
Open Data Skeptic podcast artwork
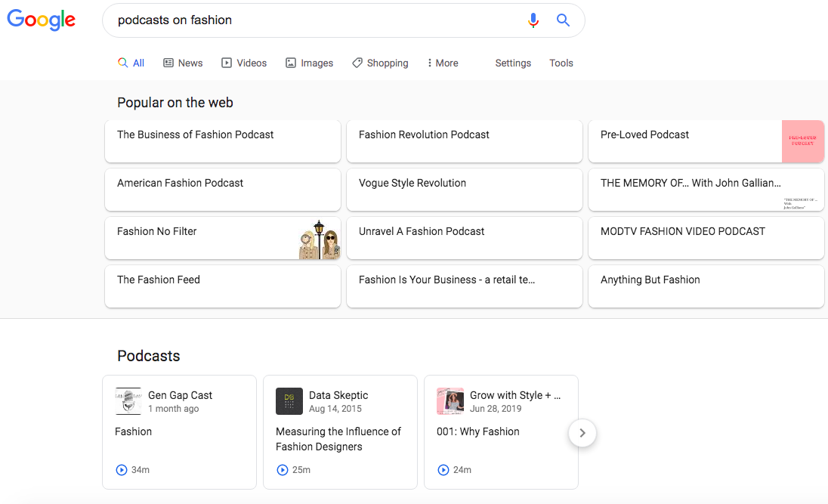click(x=289, y=401)
